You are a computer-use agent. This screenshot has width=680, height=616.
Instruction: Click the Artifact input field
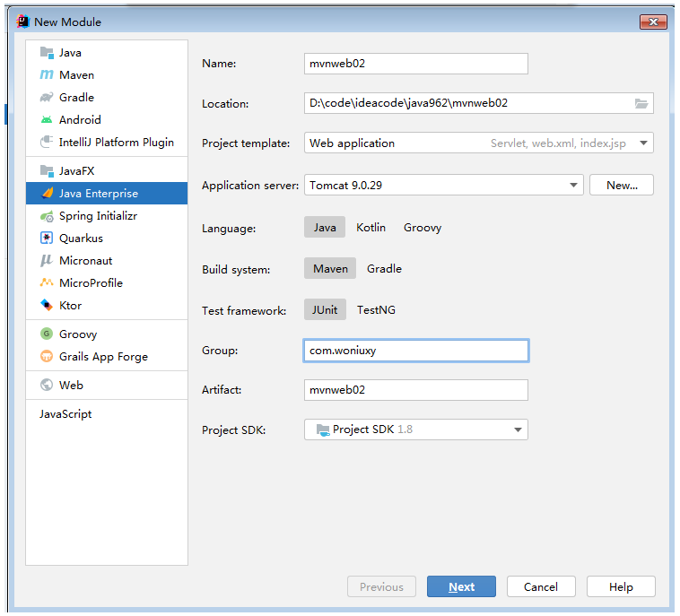point(416,390)
